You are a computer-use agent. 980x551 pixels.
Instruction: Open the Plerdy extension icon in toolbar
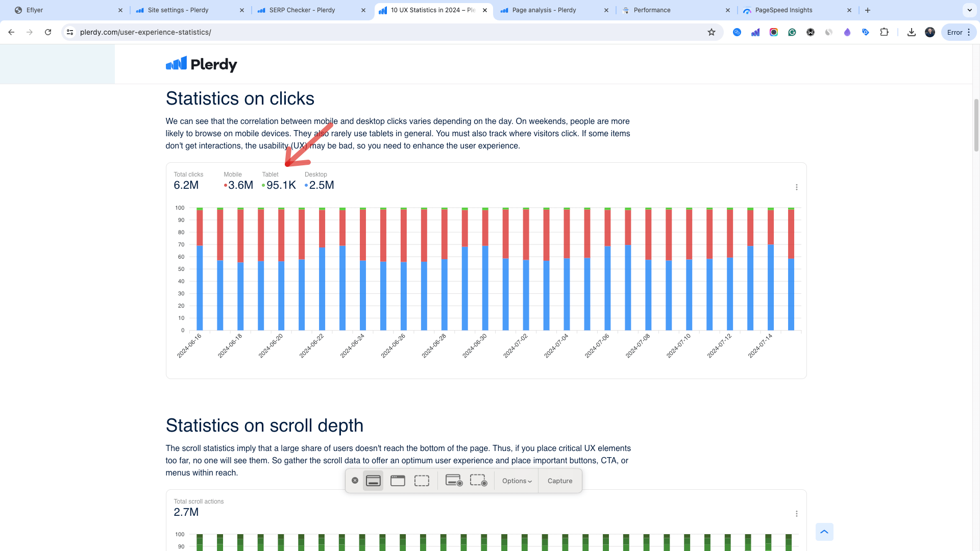[755, 32]
